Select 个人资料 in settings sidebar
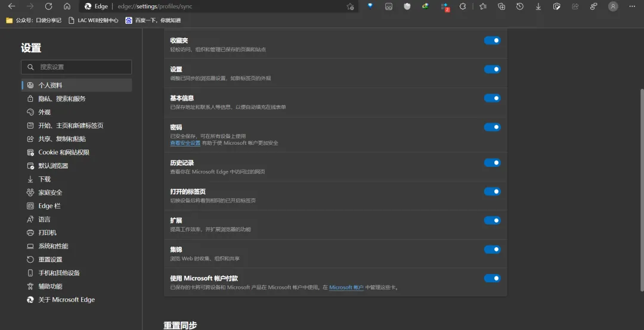 (x=76, y=85)
